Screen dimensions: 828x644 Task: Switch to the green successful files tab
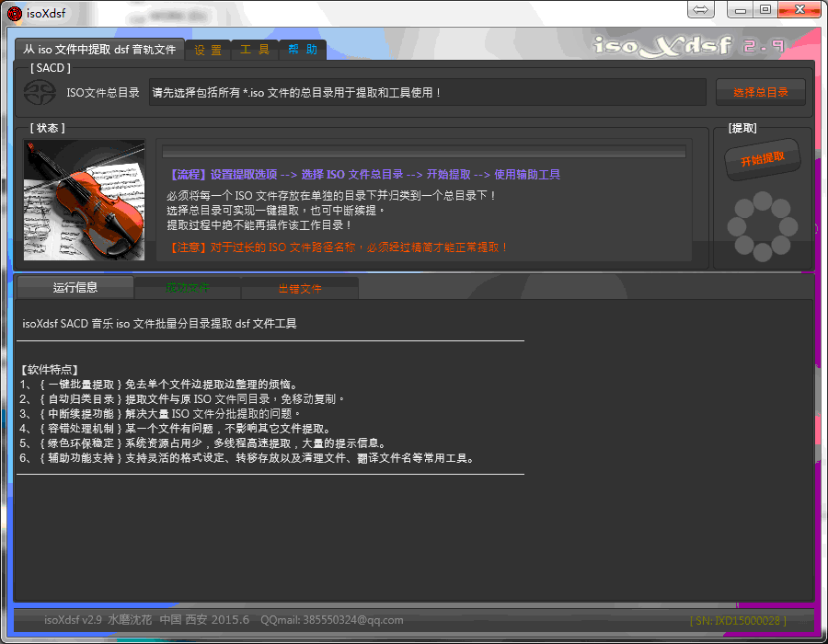pyautogui.click(x=188, y=288)
